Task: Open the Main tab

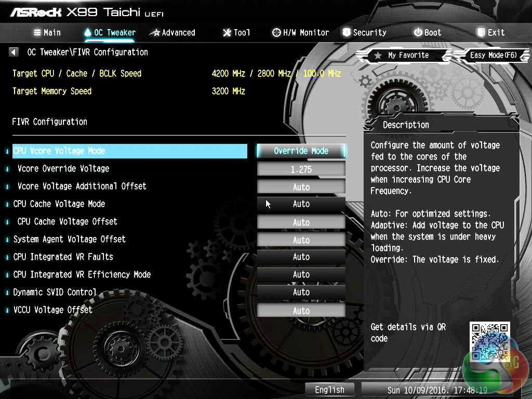Action: [x=47, y=33]
